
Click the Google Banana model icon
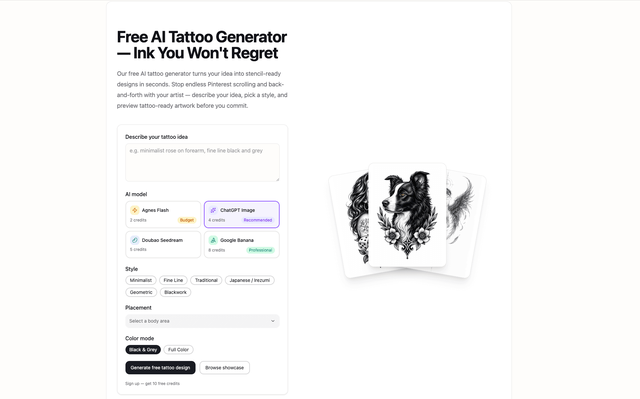(213, 240)
